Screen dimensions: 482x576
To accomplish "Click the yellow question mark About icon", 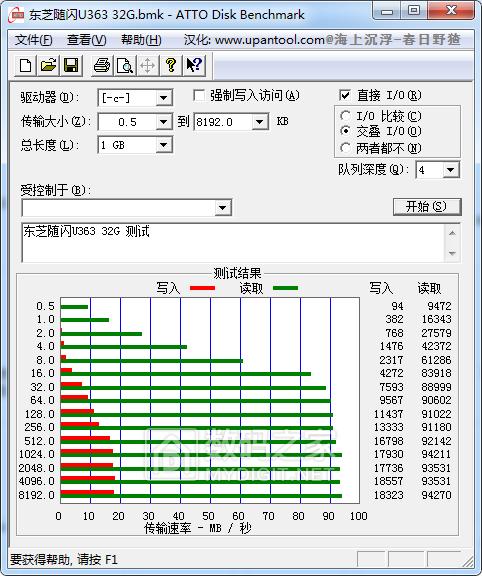I will (x=170, y=65).
